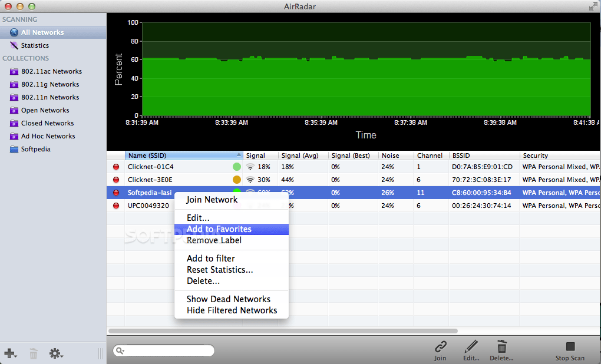This screenshot has width=601, height=364.
Task: Add a new collection with plus button
Action: [10, 353]
